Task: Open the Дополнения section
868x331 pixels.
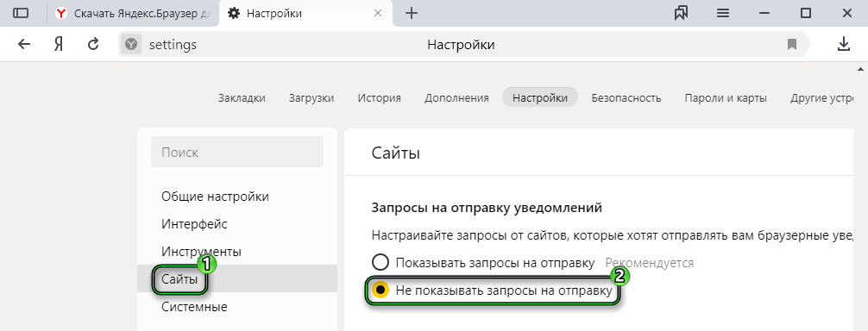Action: tap(456, 98)
